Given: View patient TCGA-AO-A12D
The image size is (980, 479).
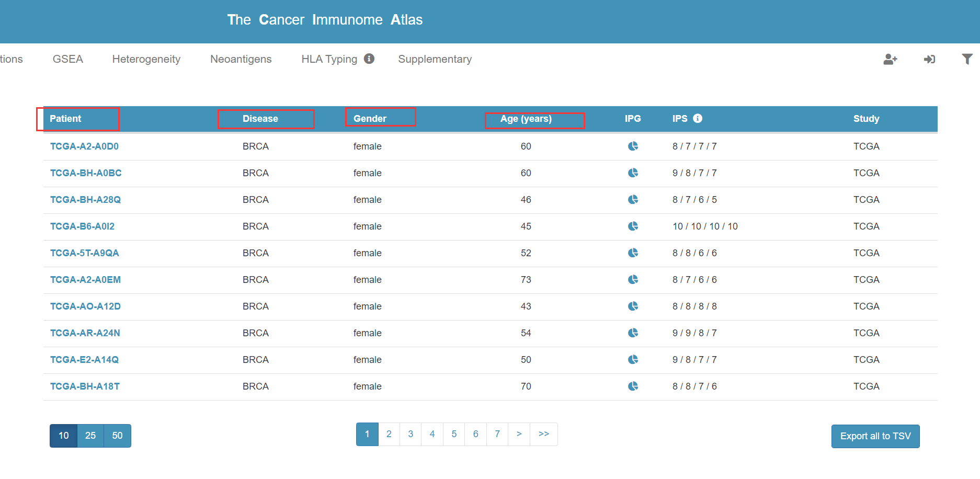Looking at the screenshot, I should tap(85, 306).
